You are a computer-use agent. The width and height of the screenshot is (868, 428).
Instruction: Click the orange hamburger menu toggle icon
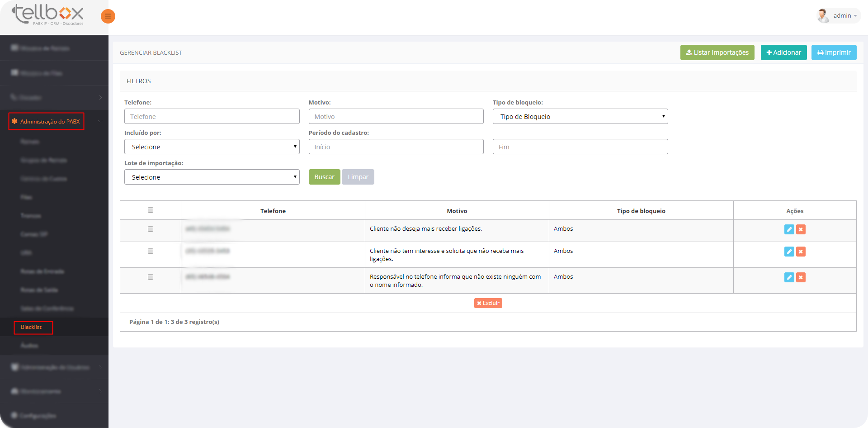(x=108, y=16)
